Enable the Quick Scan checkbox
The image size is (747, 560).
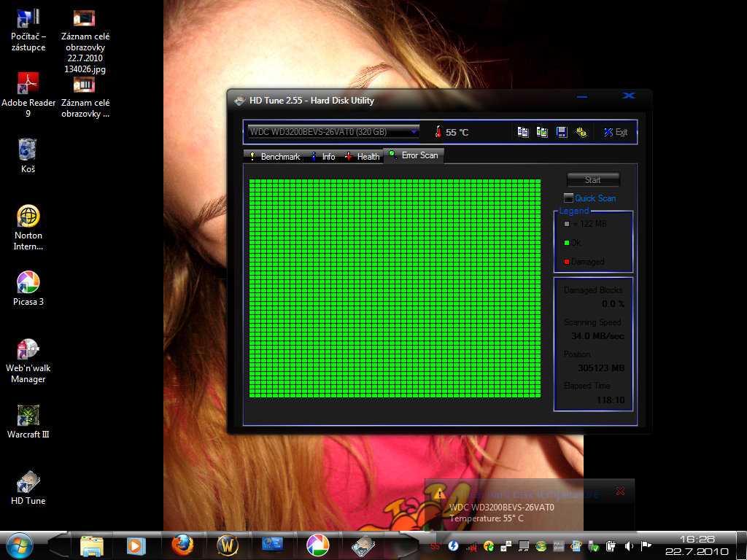[x=569, y=198]
